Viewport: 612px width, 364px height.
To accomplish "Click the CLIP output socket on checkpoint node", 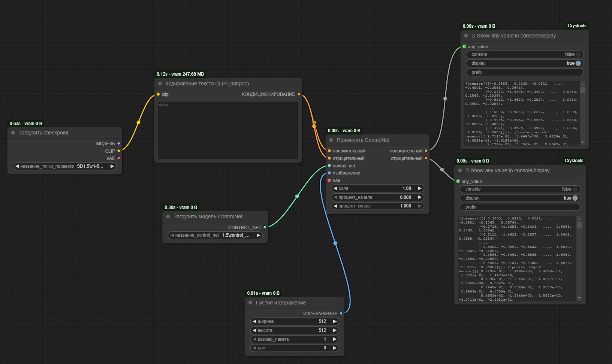I will click(119, 151).
